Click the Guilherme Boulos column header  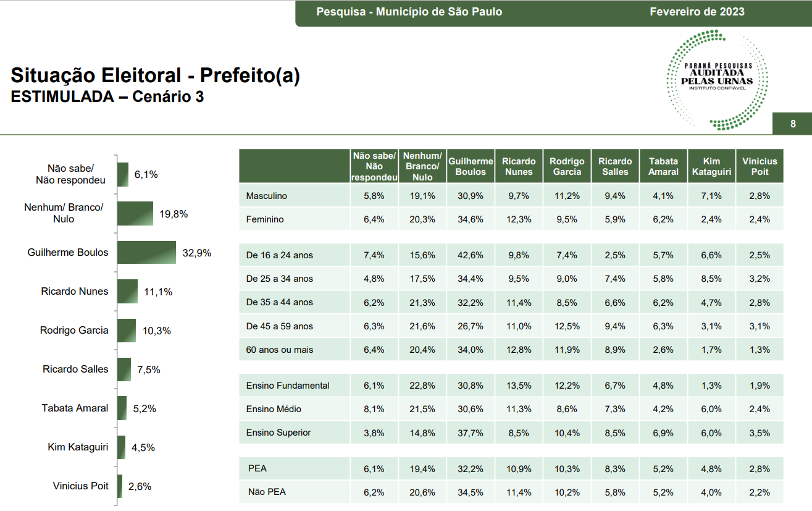point(471,166)
